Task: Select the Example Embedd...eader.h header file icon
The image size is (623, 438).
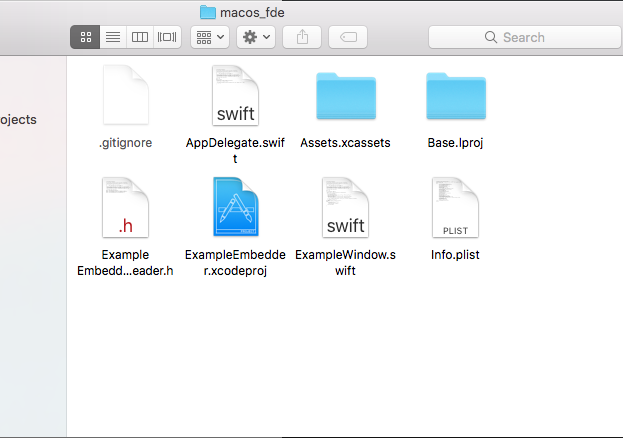Action: 126,207
